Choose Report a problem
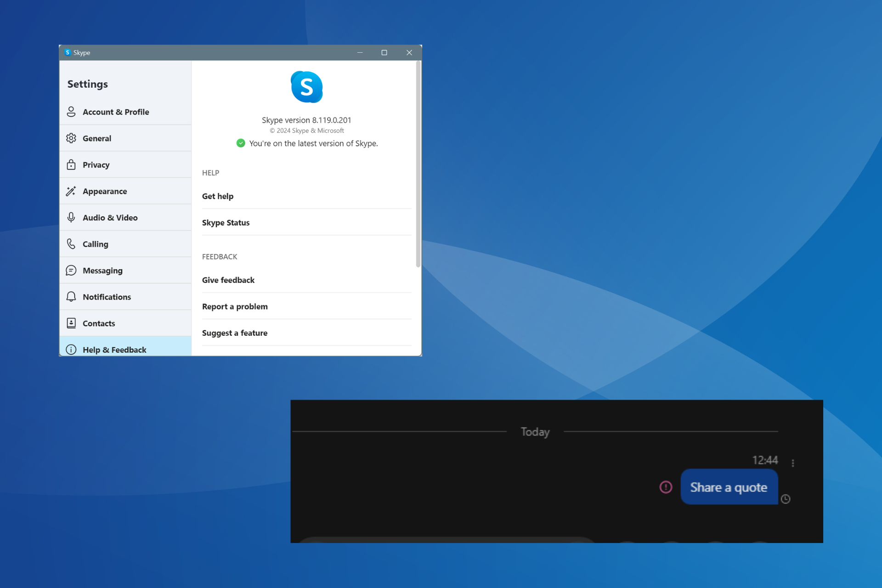Screen dimensions: 882x588 click(x=306, y=306)
